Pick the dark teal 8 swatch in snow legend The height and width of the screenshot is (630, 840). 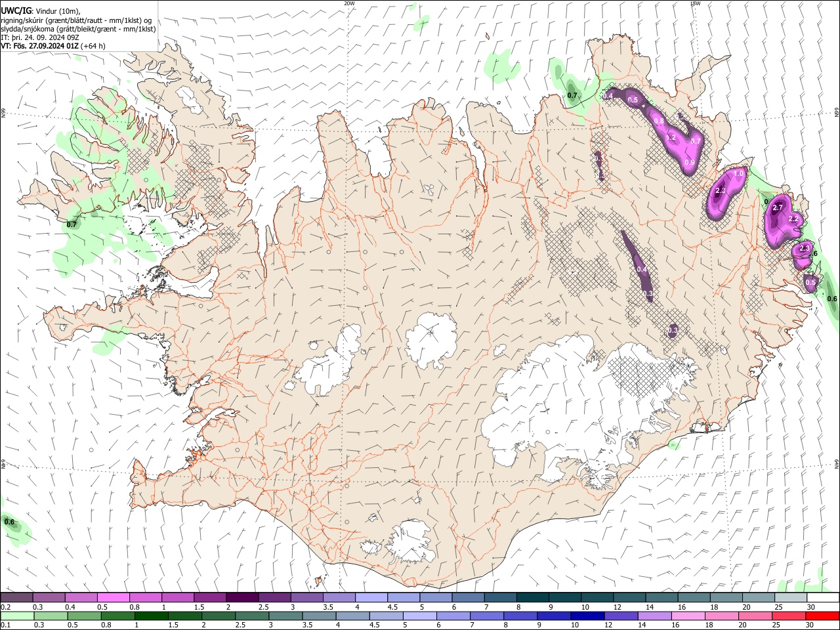point(532,597)
